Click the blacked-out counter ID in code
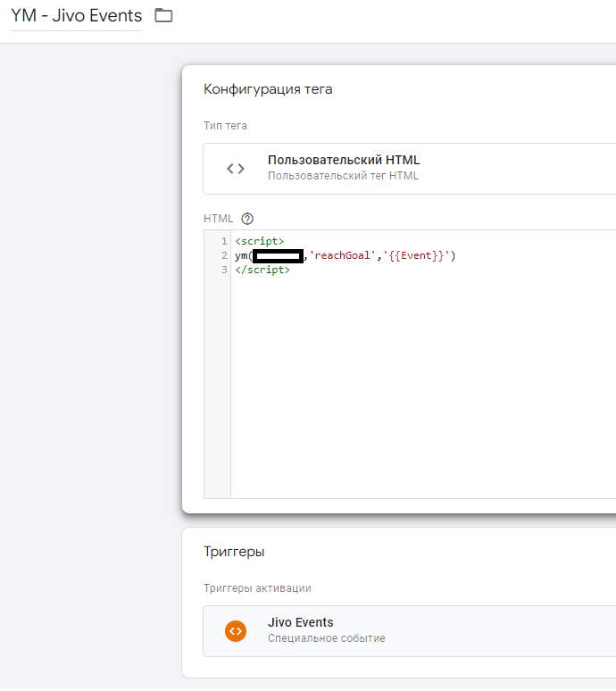Image resolution: width=616 pixels, height=691 pixels. [278, 256]
